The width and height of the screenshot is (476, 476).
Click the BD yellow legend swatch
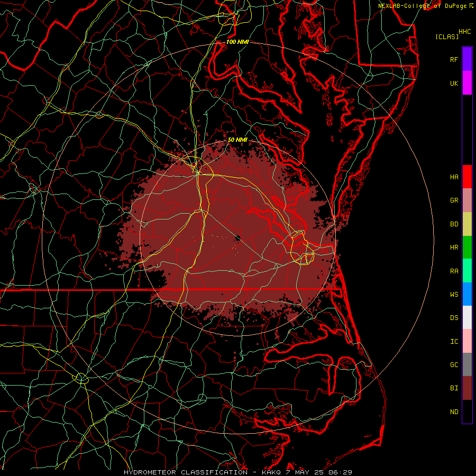point(467,224)
